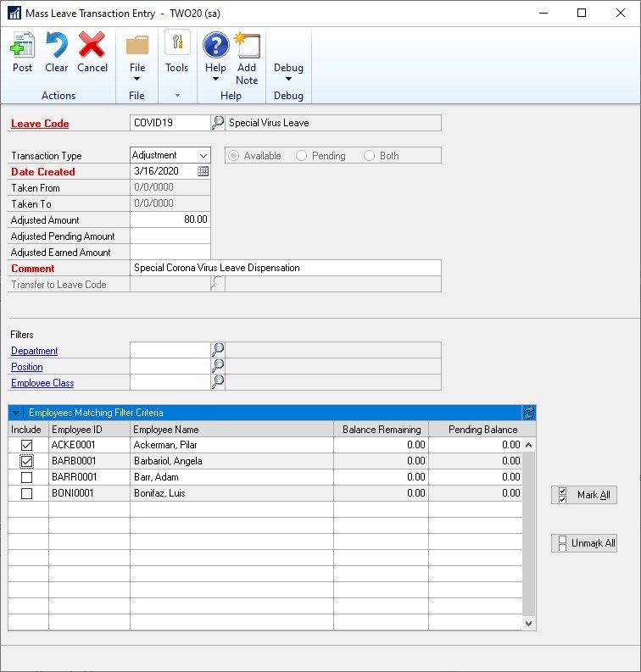Select employee ID ACKE0001 cell

click(x=89, y=445)
